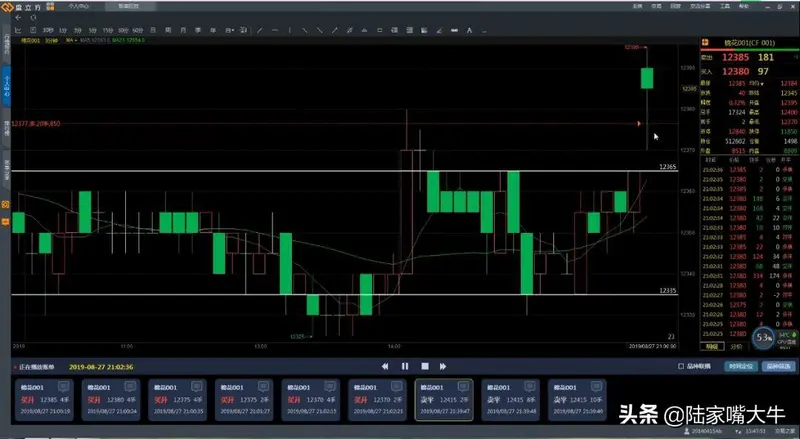Select the ruler measuring tool
The width and height of the screenshot is (800, 439).
pos(454,31)
